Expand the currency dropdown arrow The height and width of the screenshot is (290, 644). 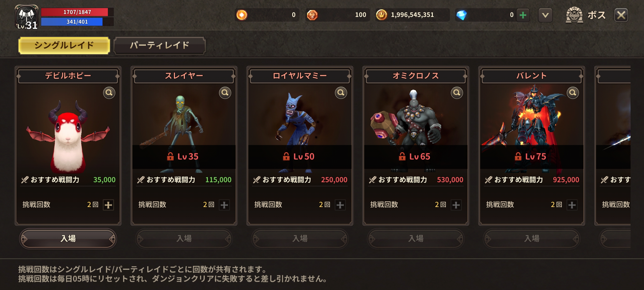(545, 15)
